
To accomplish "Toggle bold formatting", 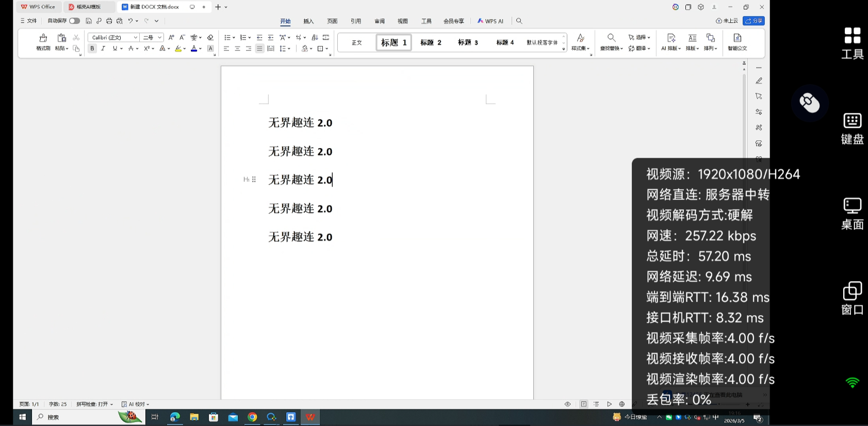I will click(x=92, y=48).
